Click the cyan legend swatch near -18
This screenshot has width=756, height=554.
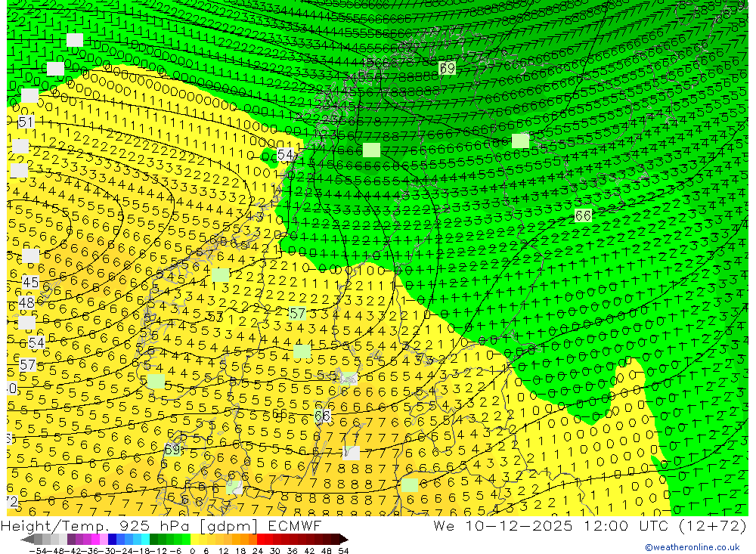(x=145, y=539)
